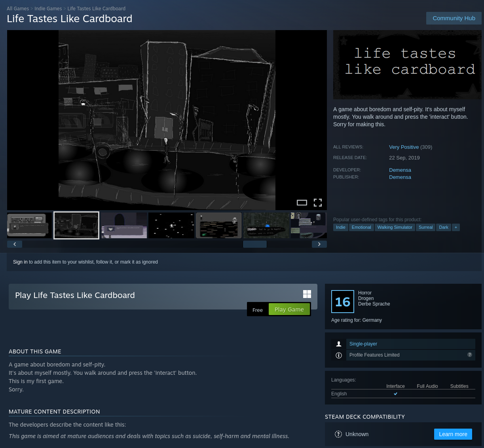Image resolution: width=484 pixels, height=448 pixels.
Task: Open screenshot in fullscreen view
Action: click(x=318, y=203)
